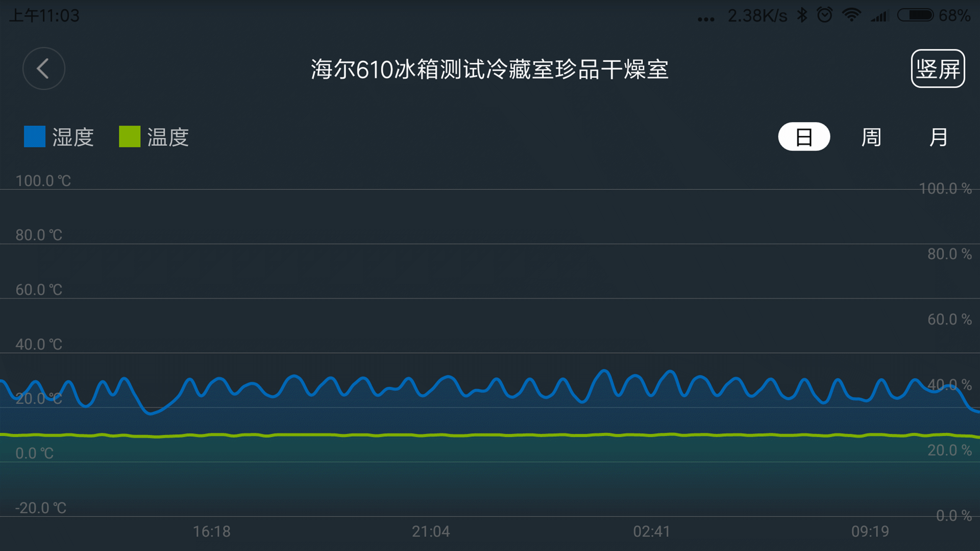
Task: Click the 温度 legend label
Action: tap(168, 137)
